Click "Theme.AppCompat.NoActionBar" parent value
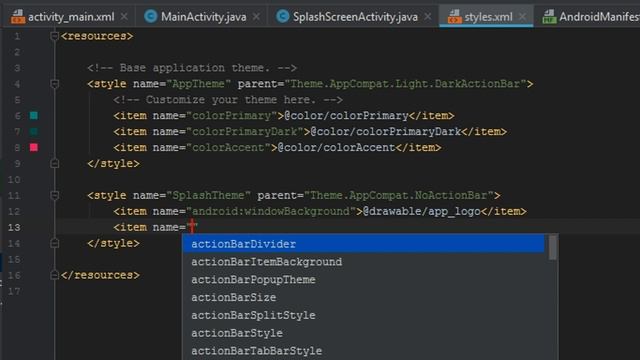Viewport: 640px width, 360px height. tap(398, 196)
